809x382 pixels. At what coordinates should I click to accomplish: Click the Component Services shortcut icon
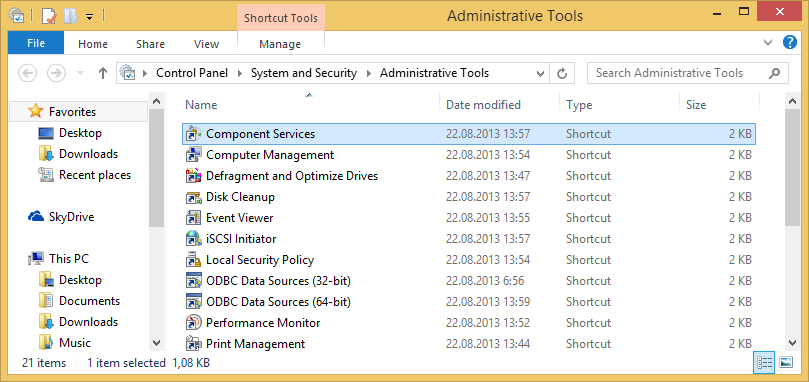[x=193, y=134]
